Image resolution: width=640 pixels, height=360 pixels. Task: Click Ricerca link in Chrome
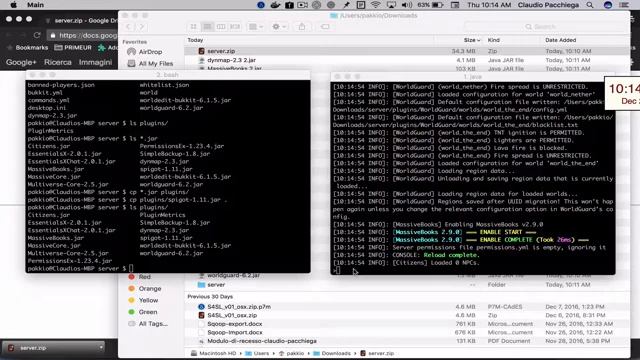[x=58, y=62]
